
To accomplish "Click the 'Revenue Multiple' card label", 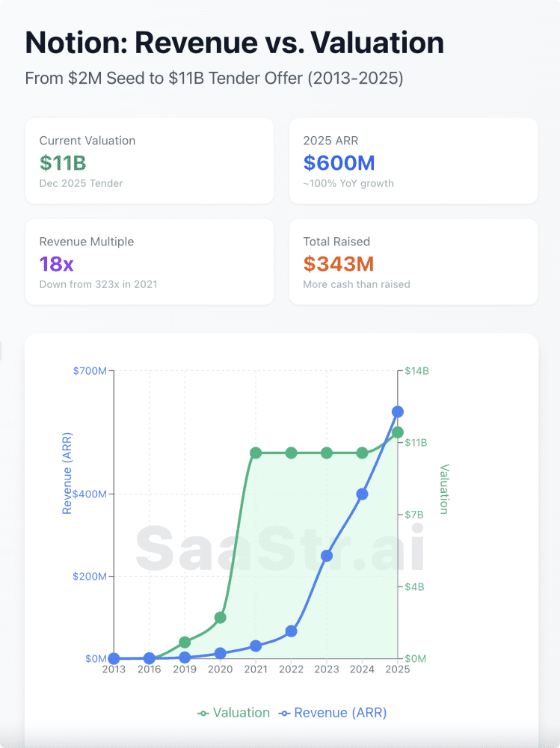I will point(86,242).
